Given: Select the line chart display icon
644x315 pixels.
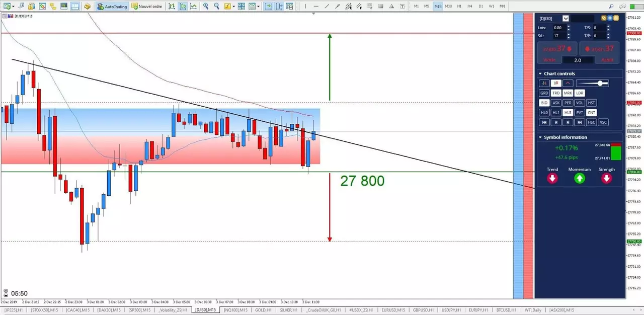Looking at the screenshot, I should [193, 7].
